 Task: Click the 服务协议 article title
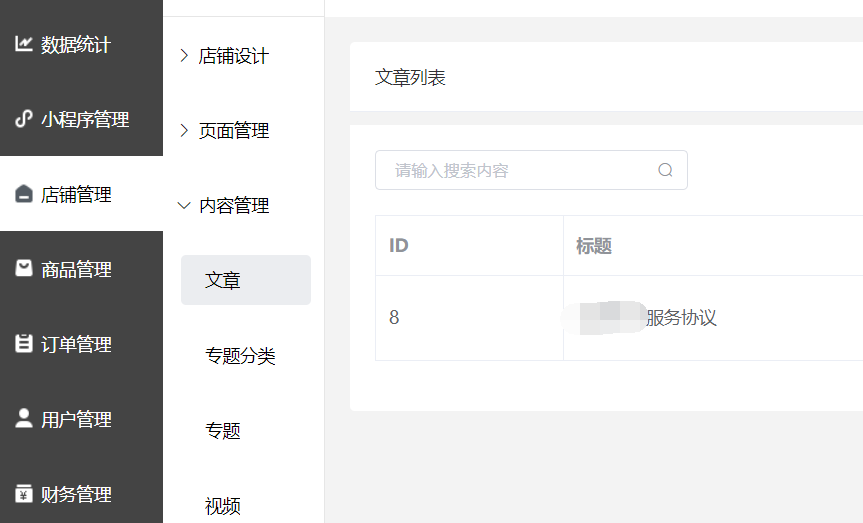point(681,318)
